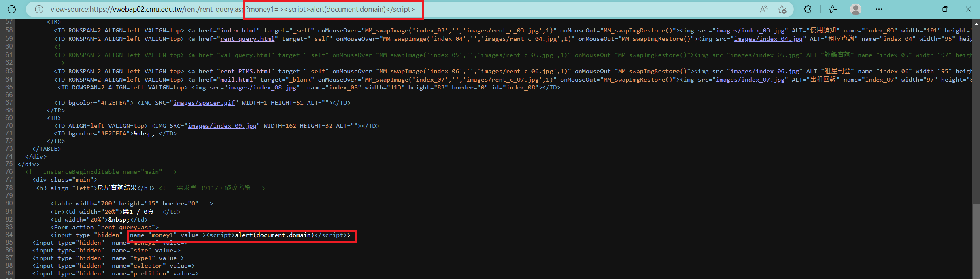Click the Read aloud icon
Image resolution: width=980 pixels, height=279 pixels.
[x=763, y=9]
